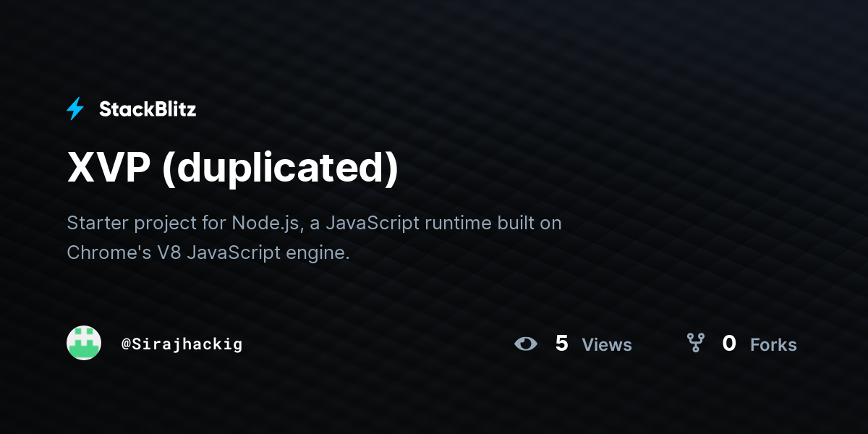Open the green pixel avatar image

(x=84, y=343)
